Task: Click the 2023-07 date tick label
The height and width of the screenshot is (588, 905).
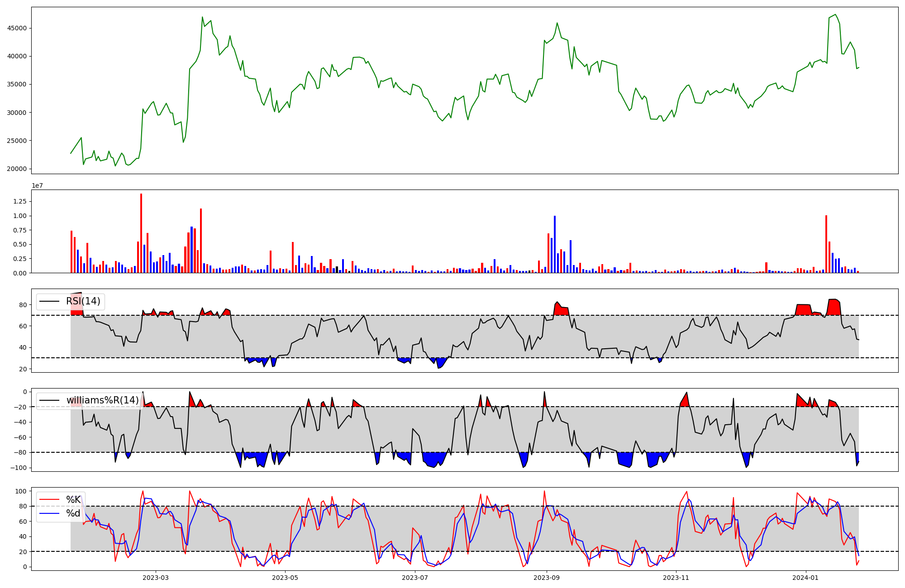Action: (x=415, y=578)
